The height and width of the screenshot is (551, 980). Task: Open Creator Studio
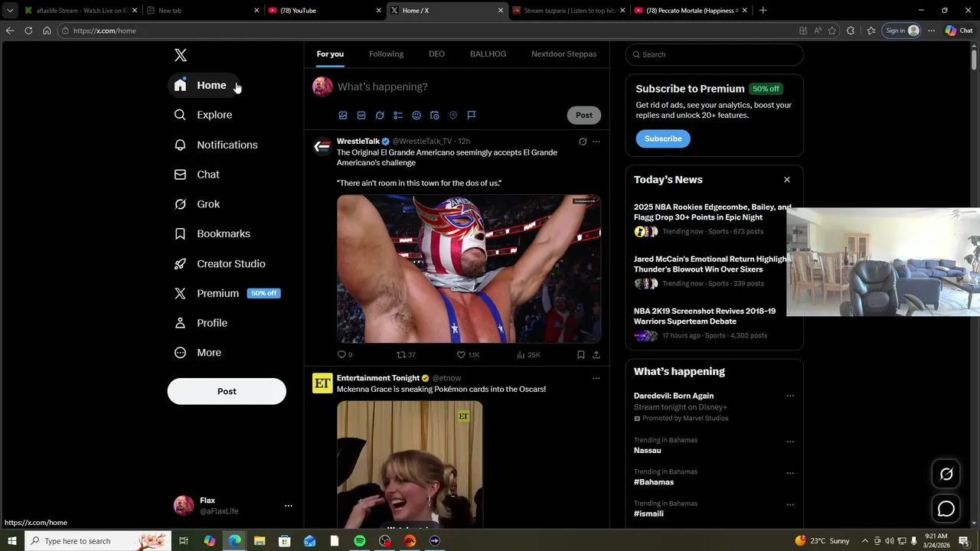pyautogui.click(x=220, y=263)
